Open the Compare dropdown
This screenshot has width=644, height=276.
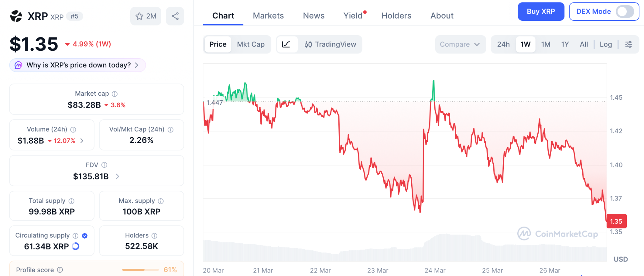pos(460,44)
